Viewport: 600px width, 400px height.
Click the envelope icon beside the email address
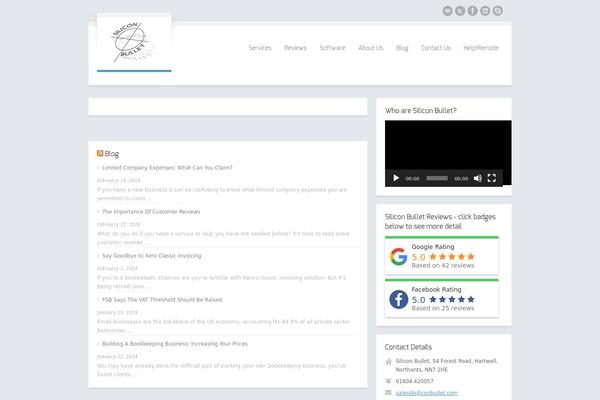click(388, 393)
